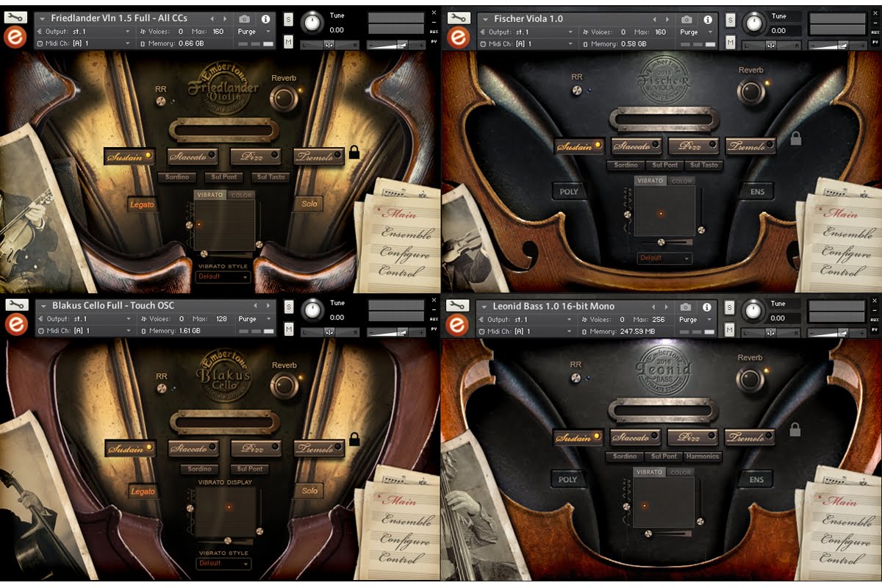
Task: Click the padlock icon on Leonid Bass
Action: [x=795, y=429]
